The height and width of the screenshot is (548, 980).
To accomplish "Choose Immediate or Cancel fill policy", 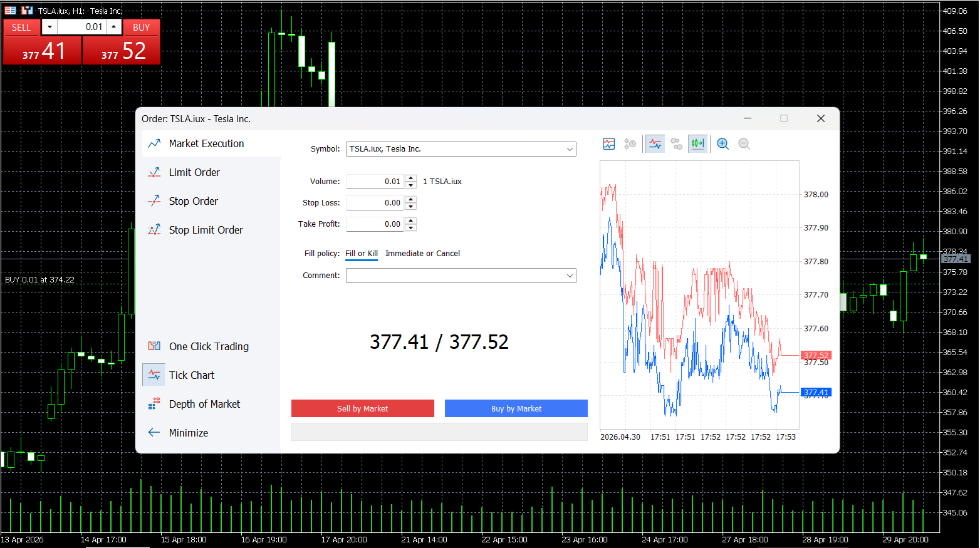I will (422, 254).
